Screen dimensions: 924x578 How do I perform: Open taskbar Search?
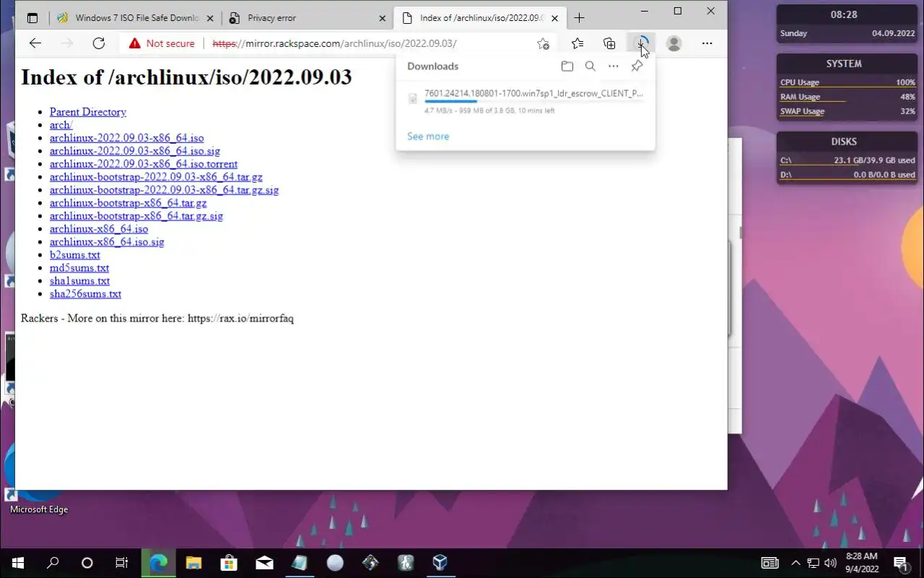click(52, 563)
